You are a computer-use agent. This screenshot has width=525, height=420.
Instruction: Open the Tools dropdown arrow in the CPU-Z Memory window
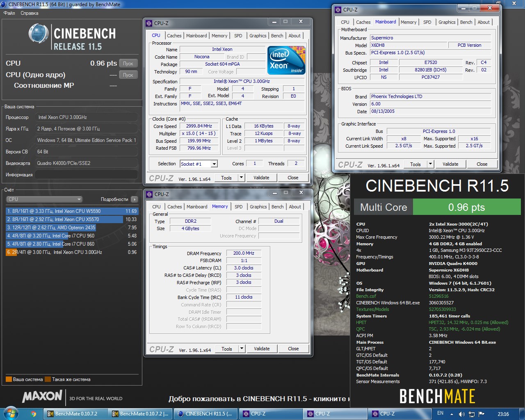242,349
